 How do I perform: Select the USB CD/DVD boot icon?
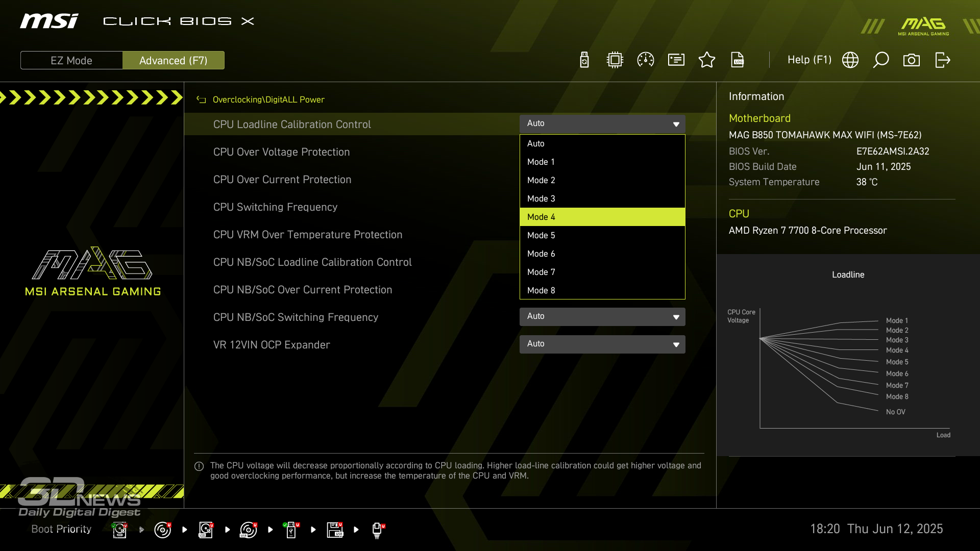tap(249, 530)
